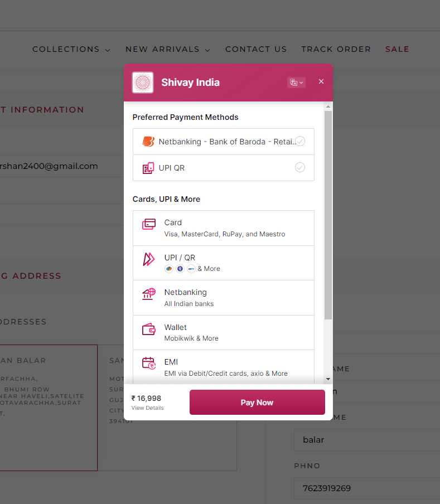
Task: Choose Netbanking - Bank of Baroda option
Action: 224,142
